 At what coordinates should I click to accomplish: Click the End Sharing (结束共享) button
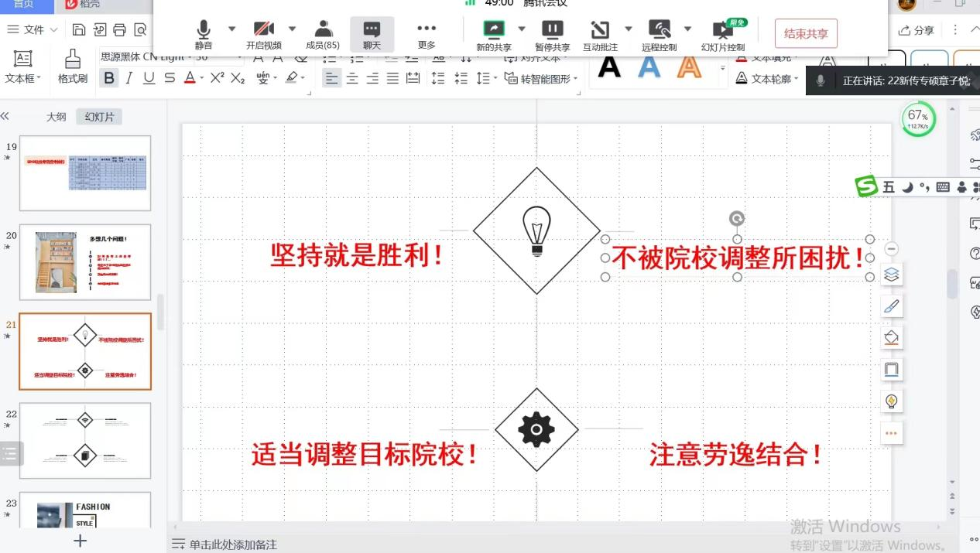[805, 34]
